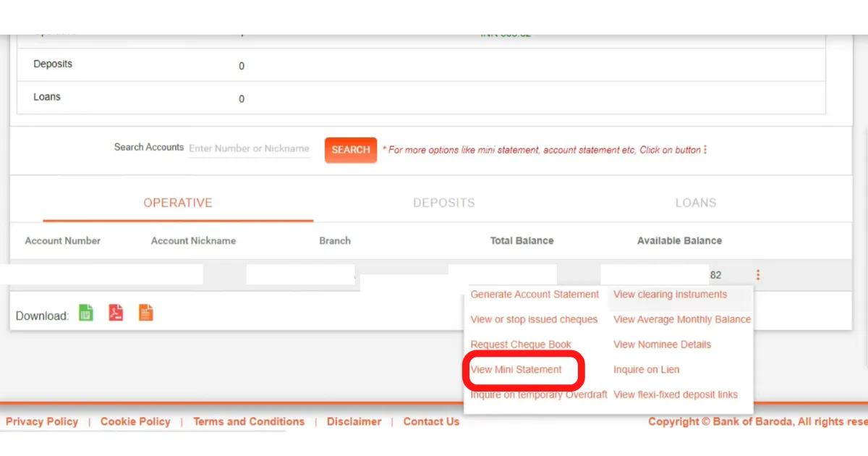Screen dimensions: 868x456
Task: Select View Average Monthly Balance
Action: [682, 319]
